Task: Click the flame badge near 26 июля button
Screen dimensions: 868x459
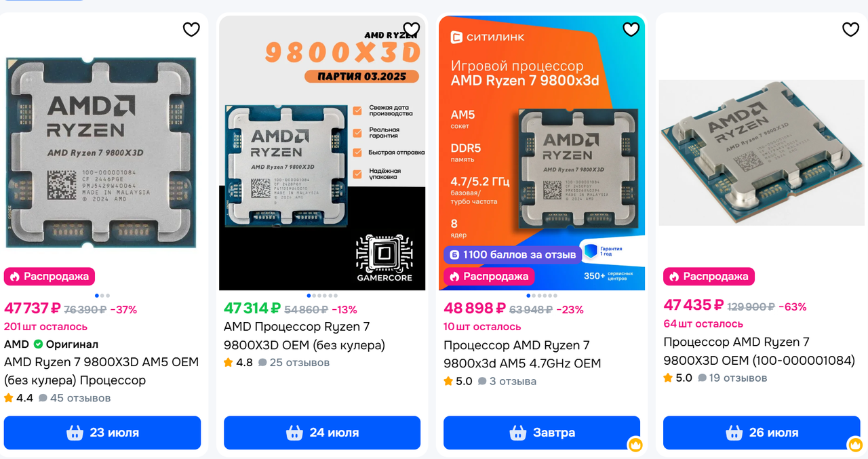Action: click(854, 445)
